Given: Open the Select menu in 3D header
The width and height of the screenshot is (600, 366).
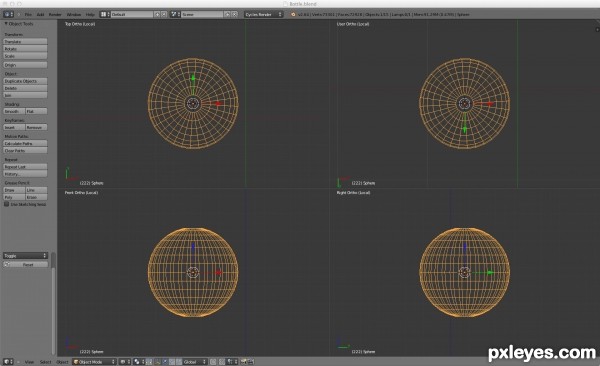Looking at the screenshot, I should 46,361.
